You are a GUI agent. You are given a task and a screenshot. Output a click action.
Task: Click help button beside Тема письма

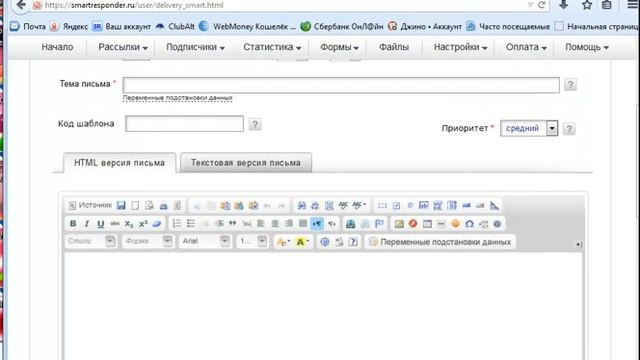570,84
